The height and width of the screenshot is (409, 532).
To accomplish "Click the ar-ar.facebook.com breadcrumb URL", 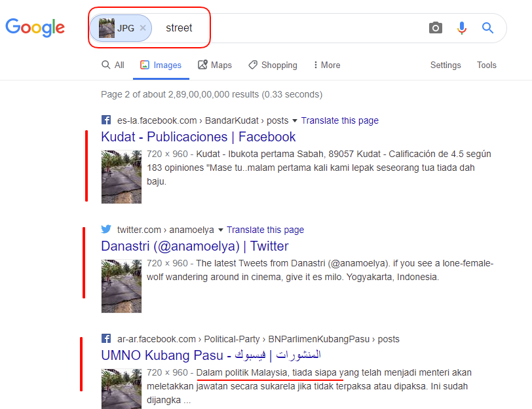I will point(258,339).
